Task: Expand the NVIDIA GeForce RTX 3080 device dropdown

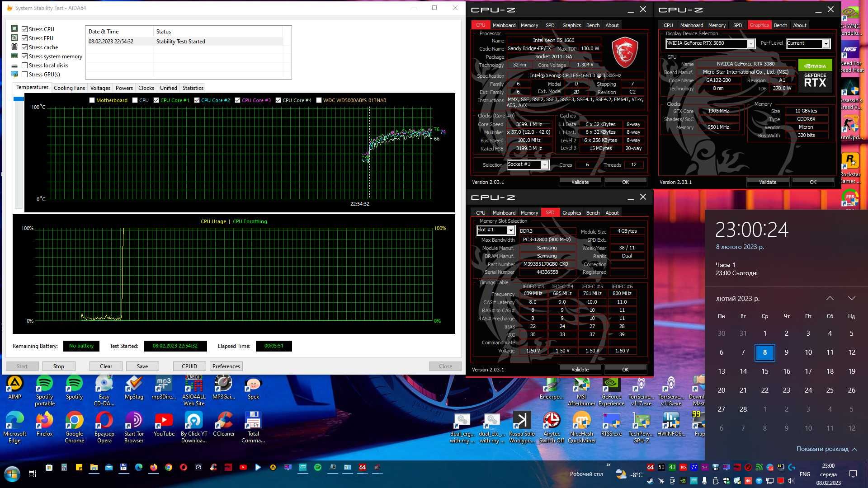Action: (x=751, y=43)
